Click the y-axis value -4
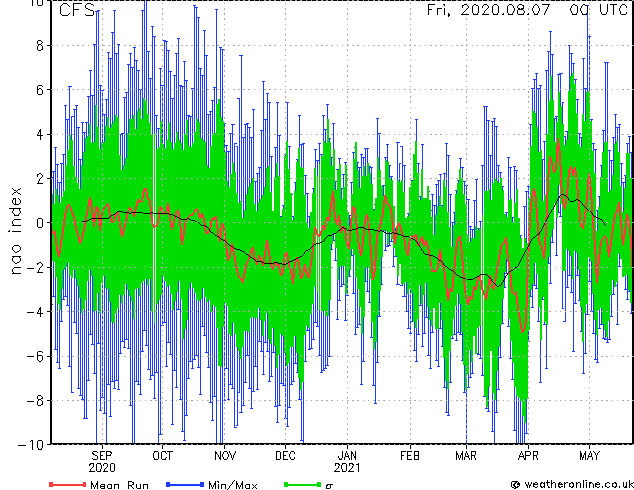Viewport: 634px width, 490px height. [x=35, y=312]
